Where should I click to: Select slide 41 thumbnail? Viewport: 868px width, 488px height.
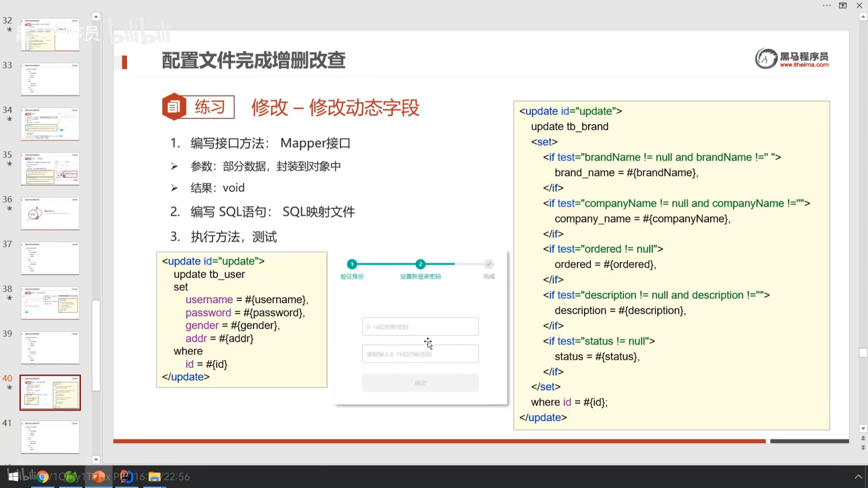click(x=50, y=437)
